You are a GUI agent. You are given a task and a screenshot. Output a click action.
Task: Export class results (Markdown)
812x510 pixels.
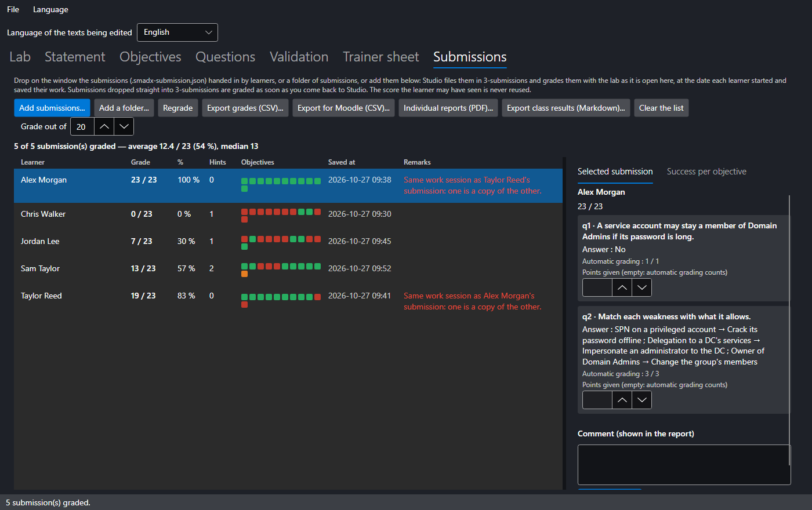click(x=566, y=108)
